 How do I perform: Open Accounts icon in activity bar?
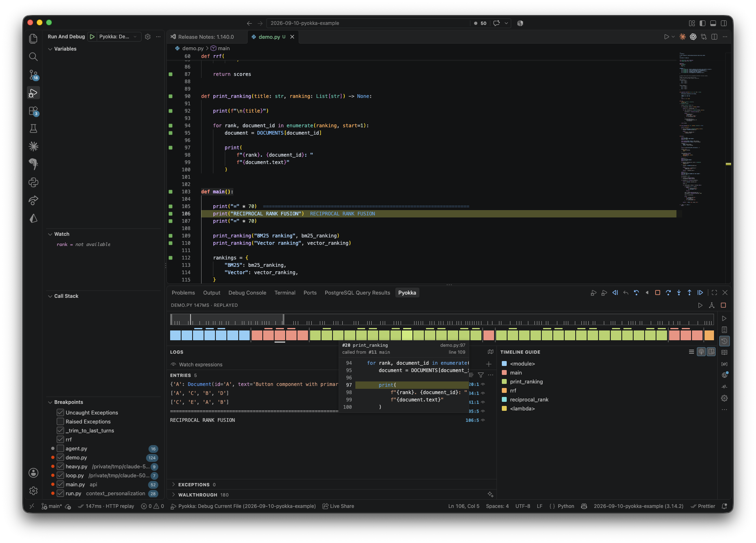[x=33, y=473]
